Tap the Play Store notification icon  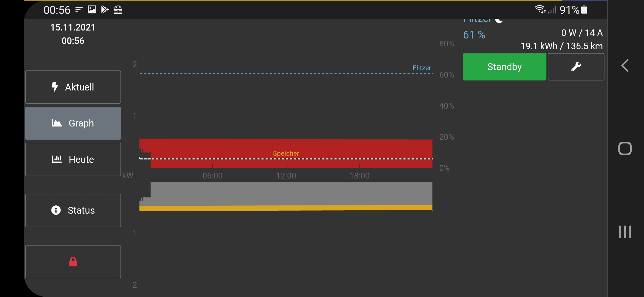click(105, 10)
